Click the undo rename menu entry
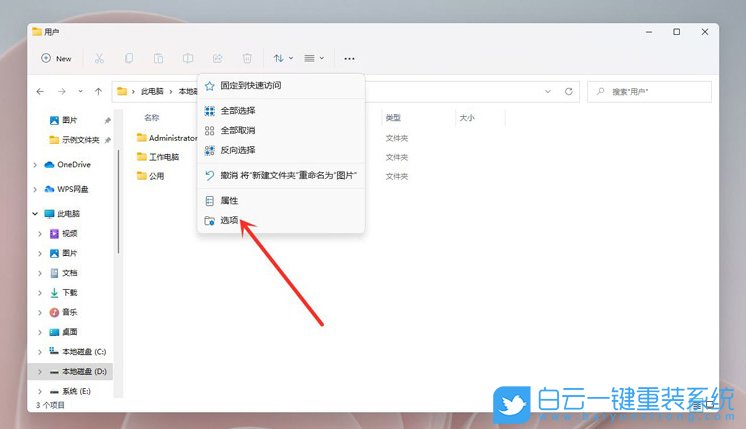The width and height of the screenshot is (746, 429). coord(281,176)
